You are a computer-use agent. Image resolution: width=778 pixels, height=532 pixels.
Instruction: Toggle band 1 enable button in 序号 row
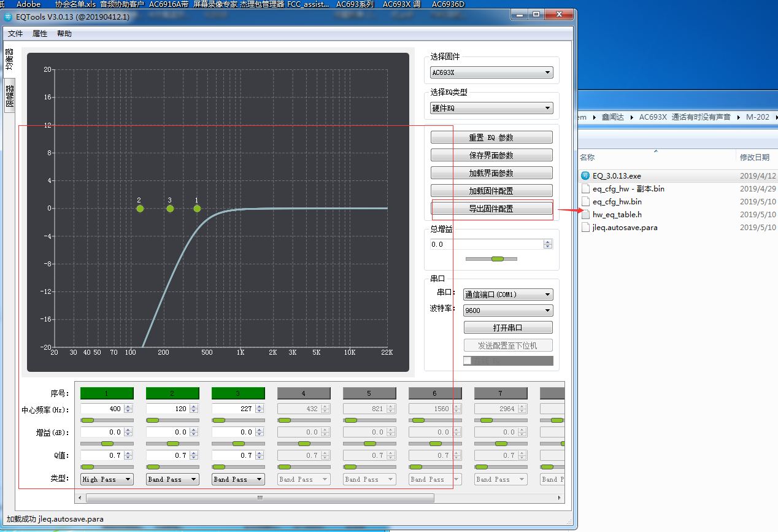pyautogui.click(x=107, y=393)
